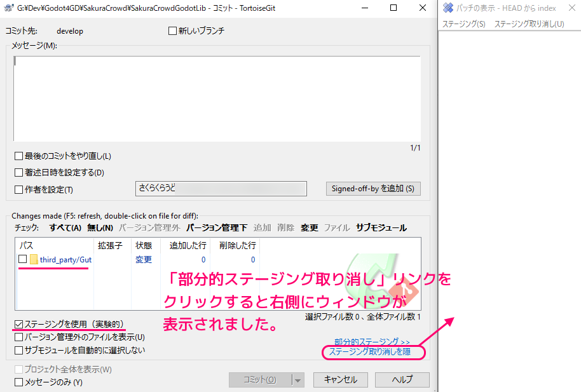Click the 部分的ステージング >> link
This screenshot has width=581, height=392.
click(x=372, y=341)
